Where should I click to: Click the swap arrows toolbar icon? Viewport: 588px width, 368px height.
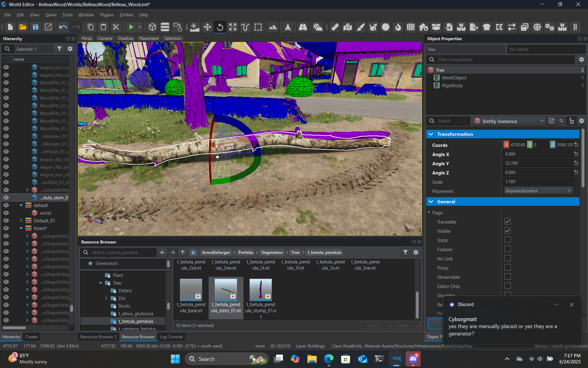pyautogui.click(x=512, y=27)
